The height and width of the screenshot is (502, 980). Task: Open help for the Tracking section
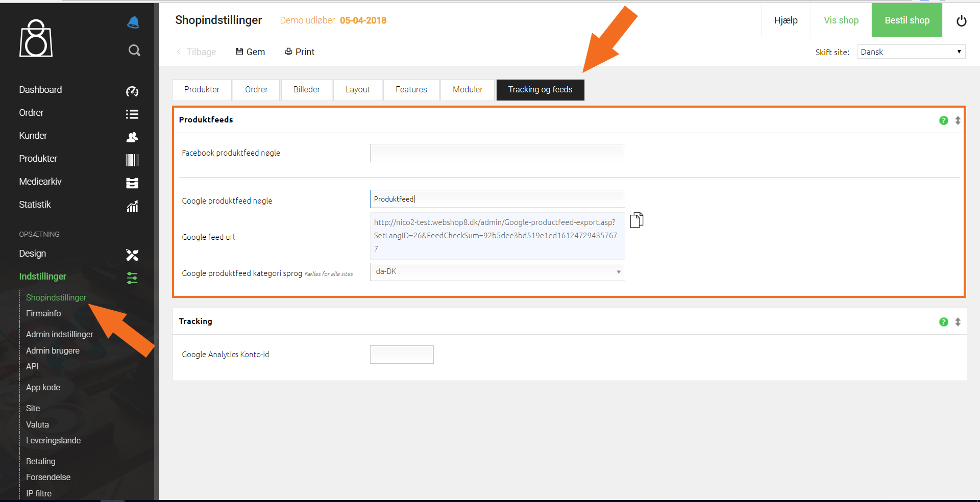coord(943,322)
